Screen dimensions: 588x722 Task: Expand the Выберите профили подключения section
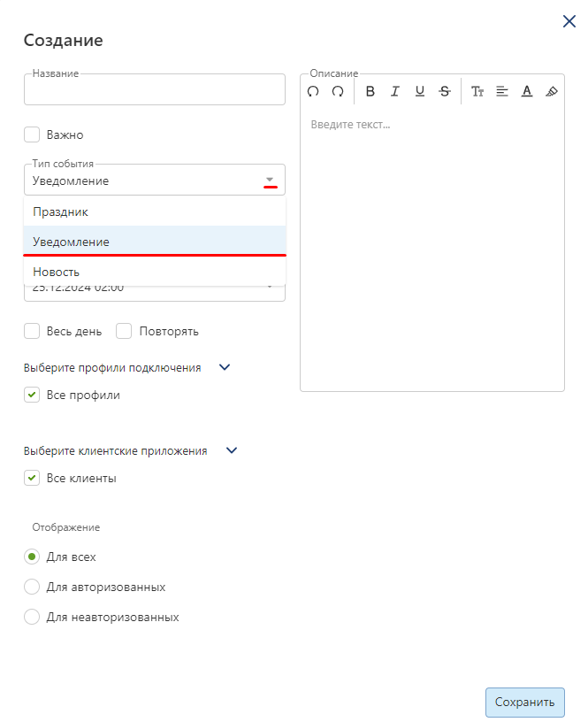click(x=225, y=367)
